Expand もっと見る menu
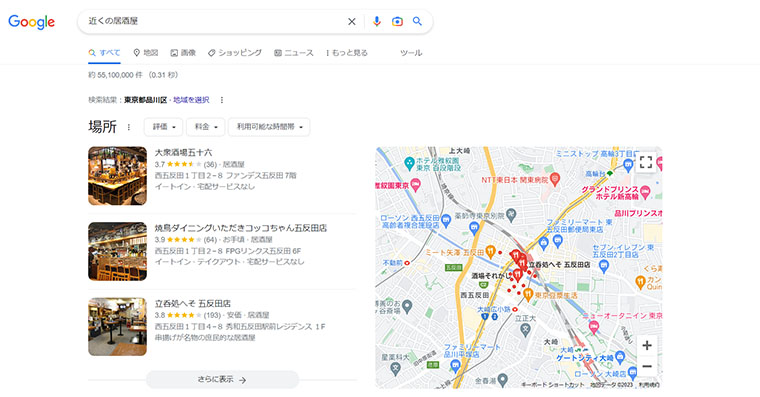760x397 pixels. [347, 53]
